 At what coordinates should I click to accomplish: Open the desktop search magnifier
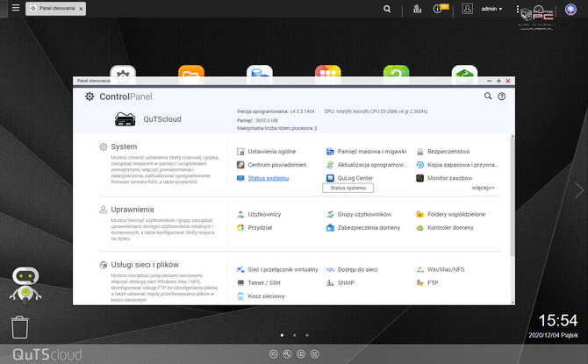[x=387, y=9]
